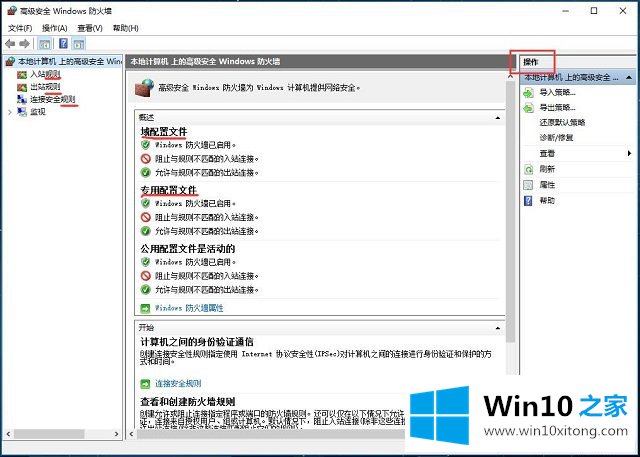
Task: Click green shield icon under 公用配置文件
Action: click(x=146, y=262)
